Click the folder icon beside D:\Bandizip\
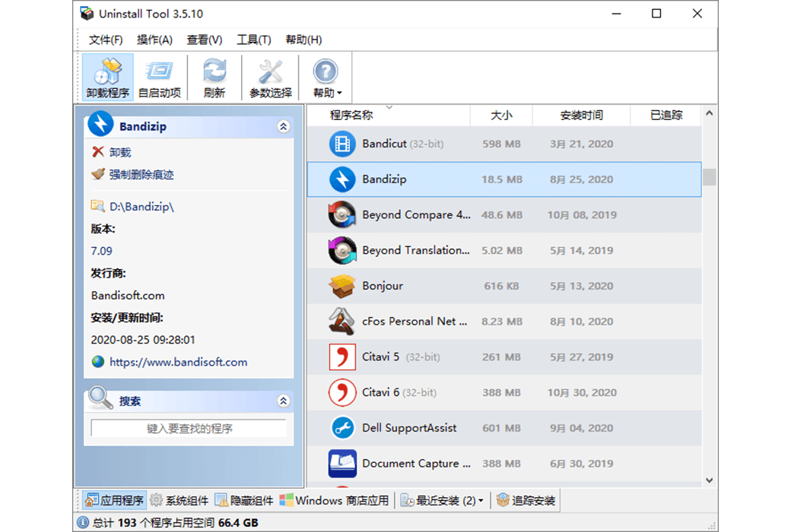 coord(97,206)
